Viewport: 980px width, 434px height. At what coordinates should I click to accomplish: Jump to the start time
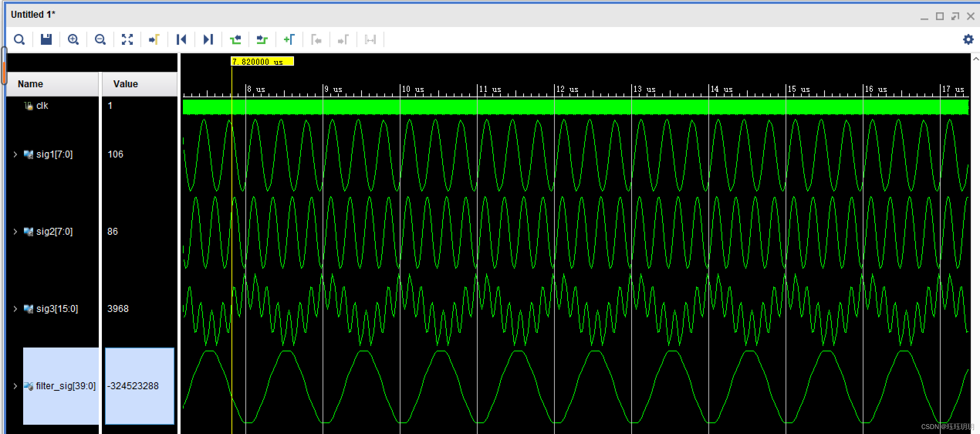click(x=181, y=39)
